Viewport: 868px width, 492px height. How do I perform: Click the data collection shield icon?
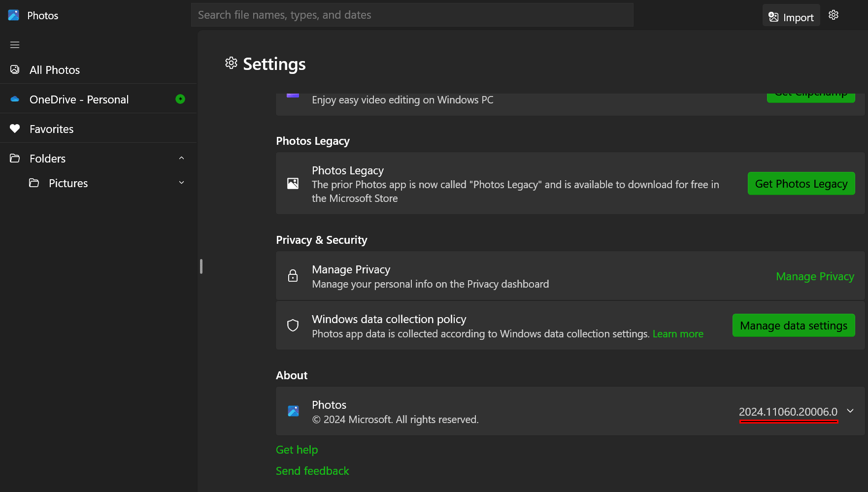click(x=293, y=326)
